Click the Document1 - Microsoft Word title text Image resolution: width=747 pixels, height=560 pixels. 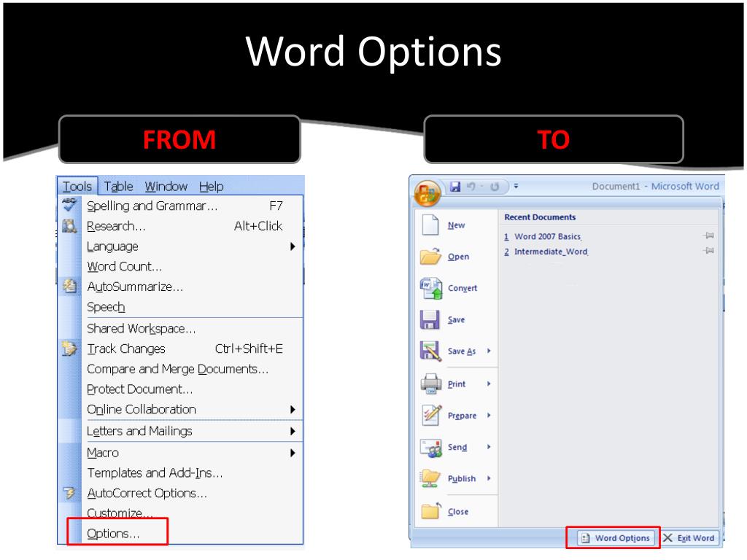(x=656, y=186)
